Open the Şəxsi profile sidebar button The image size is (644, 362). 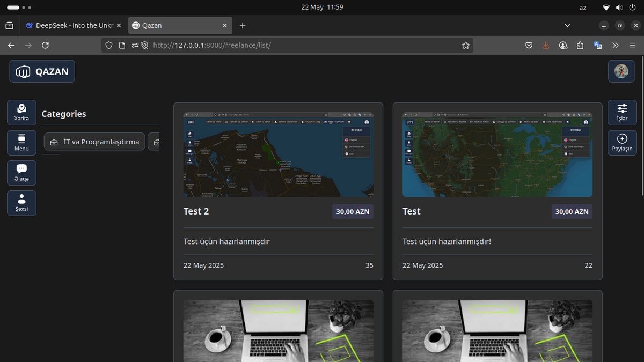click(22, 203)
